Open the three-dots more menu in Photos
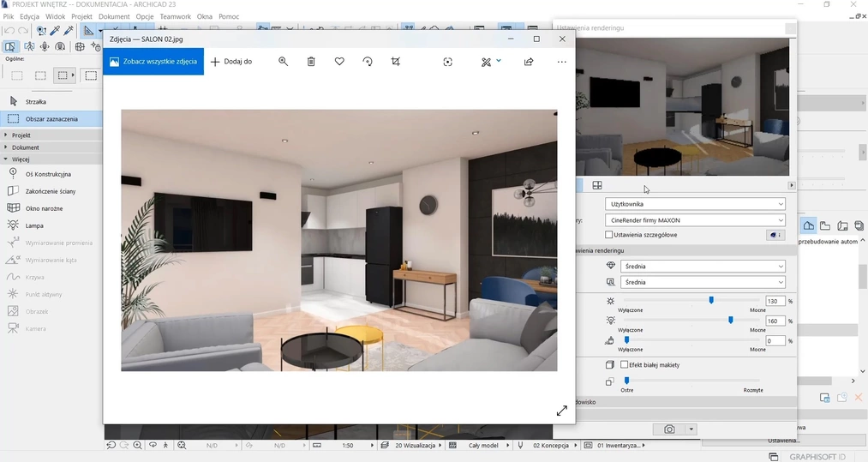Viewport: 868px width, 462px height. (x=562, y=62)
